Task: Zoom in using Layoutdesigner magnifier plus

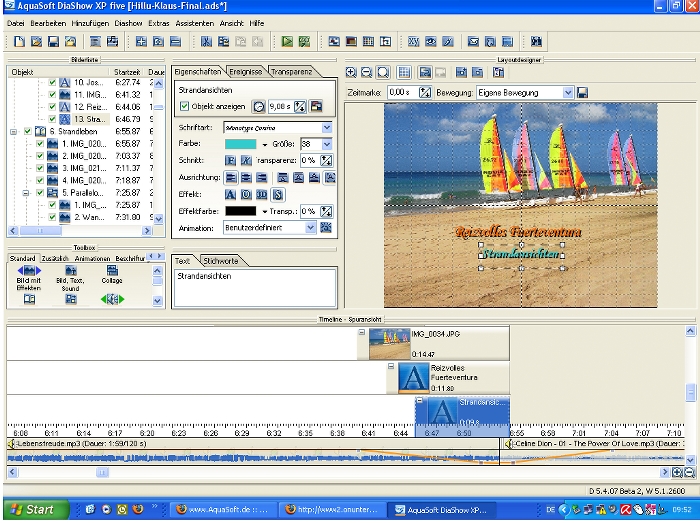Action: [x=351, y=73]
